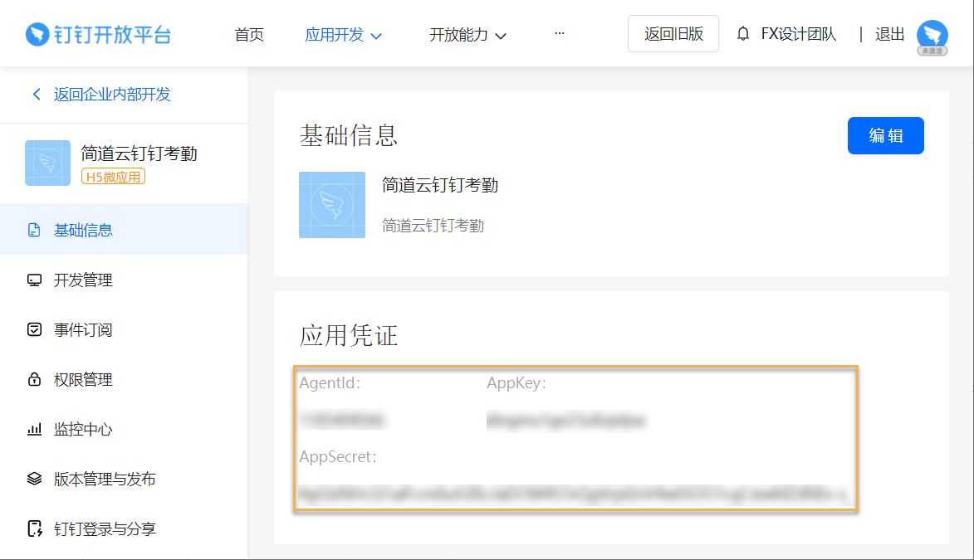Viewport: 974px width, 560px height.
Task: Click the back arrow icon beside 返回企业内部开发
Action: [37, 95]
